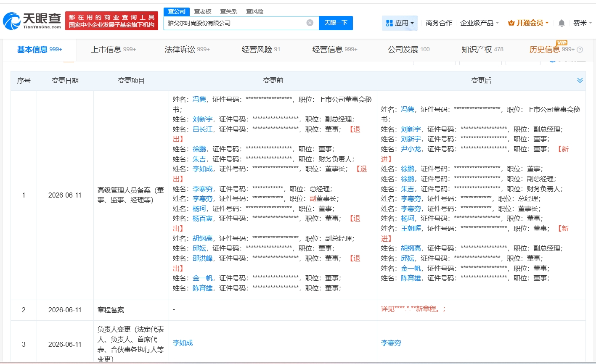
Task: Click the 高级管理人员备案 change item cell
Action: tap(131, 195)
